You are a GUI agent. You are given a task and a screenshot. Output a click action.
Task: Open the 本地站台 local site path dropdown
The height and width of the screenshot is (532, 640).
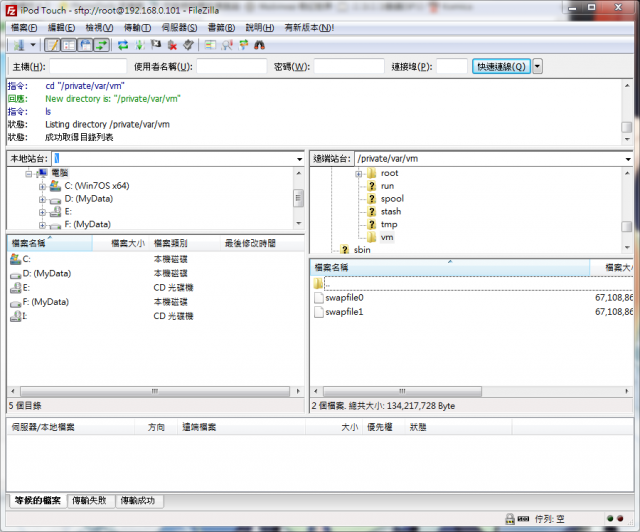(x=300, y=159)
